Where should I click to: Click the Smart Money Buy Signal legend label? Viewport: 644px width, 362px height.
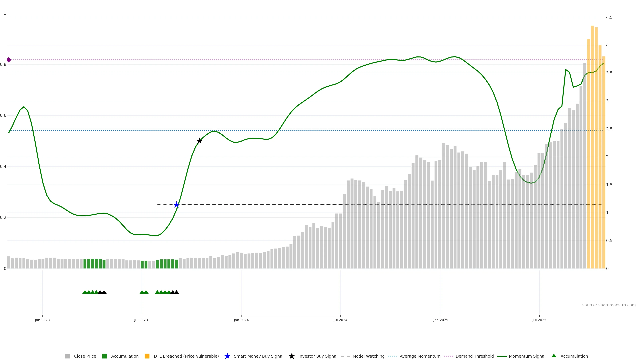pyautogui.click(x=258, y=356)
